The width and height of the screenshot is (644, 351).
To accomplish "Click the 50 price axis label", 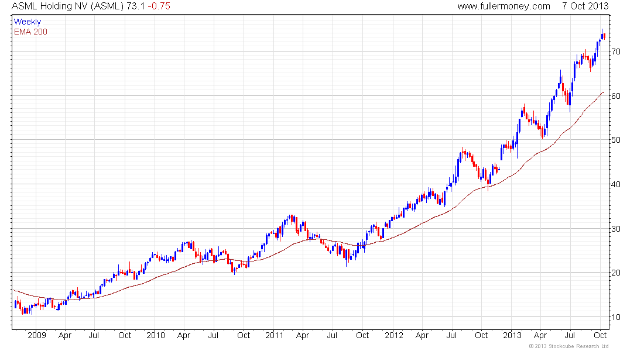I will [616, 140].
